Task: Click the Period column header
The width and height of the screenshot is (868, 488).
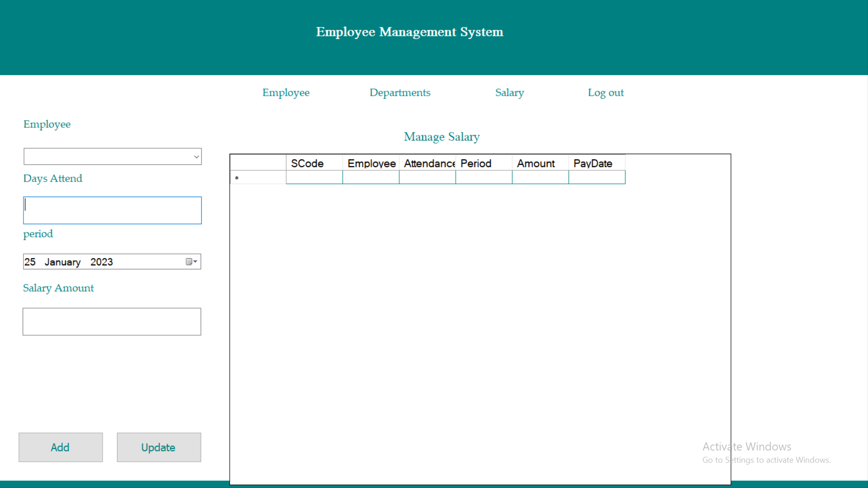Action: (483, 163)
